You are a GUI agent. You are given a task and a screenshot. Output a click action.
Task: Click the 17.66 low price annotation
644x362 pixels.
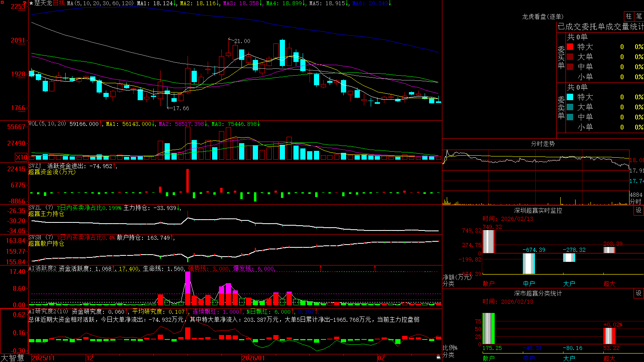click(181, 108)
